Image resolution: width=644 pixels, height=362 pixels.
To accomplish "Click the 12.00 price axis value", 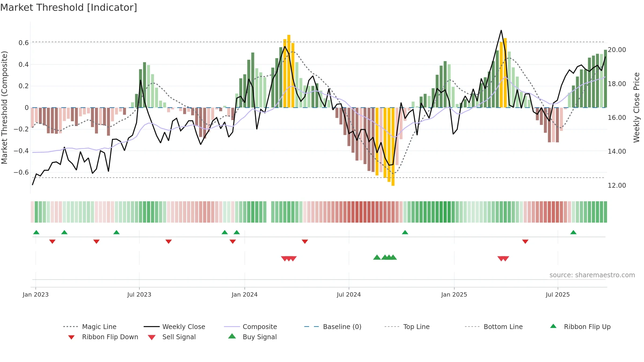I will tap(617, 186).
